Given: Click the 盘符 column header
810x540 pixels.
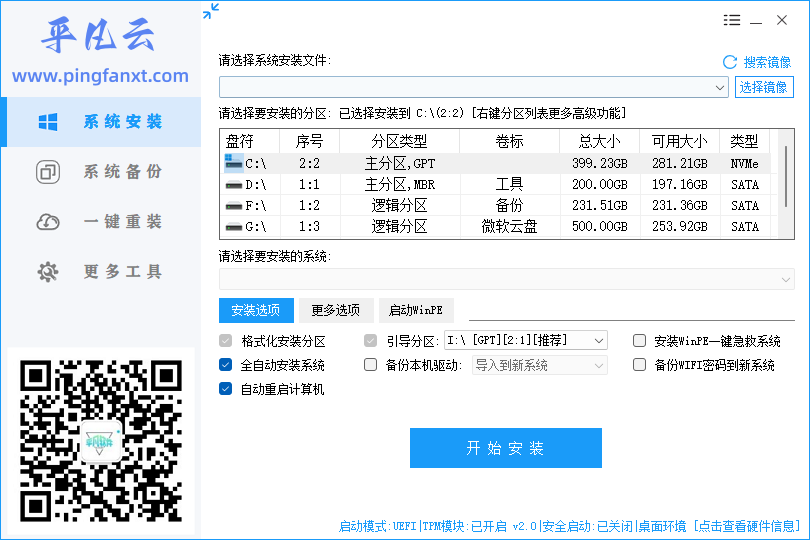Looking at the screenshot, I should (x=250, y=141).
